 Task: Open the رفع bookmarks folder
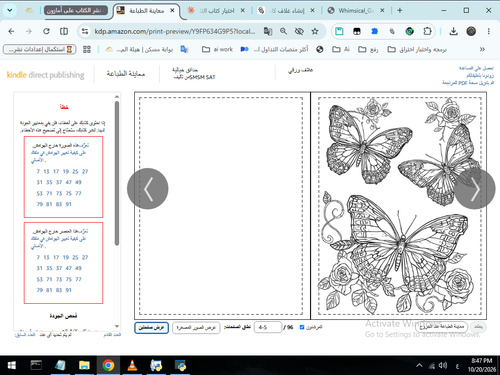[x=368, y=49]
